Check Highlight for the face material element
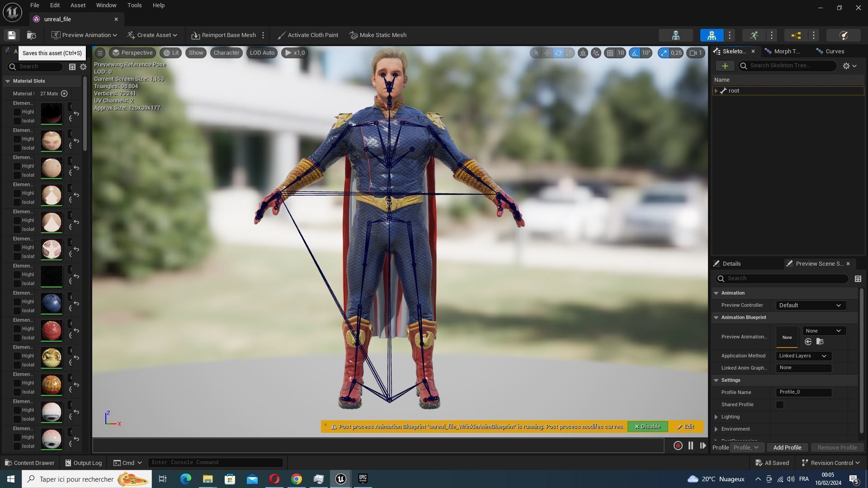 (x=17, y=139)
